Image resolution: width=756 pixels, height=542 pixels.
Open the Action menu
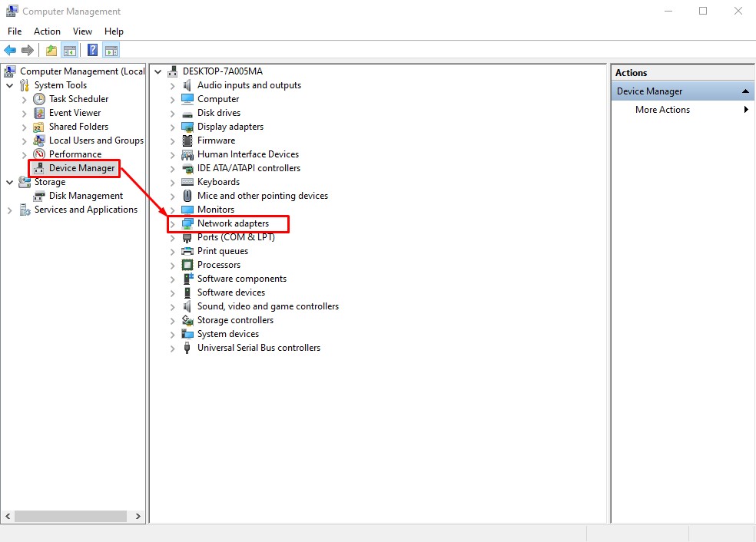point(47,31)
